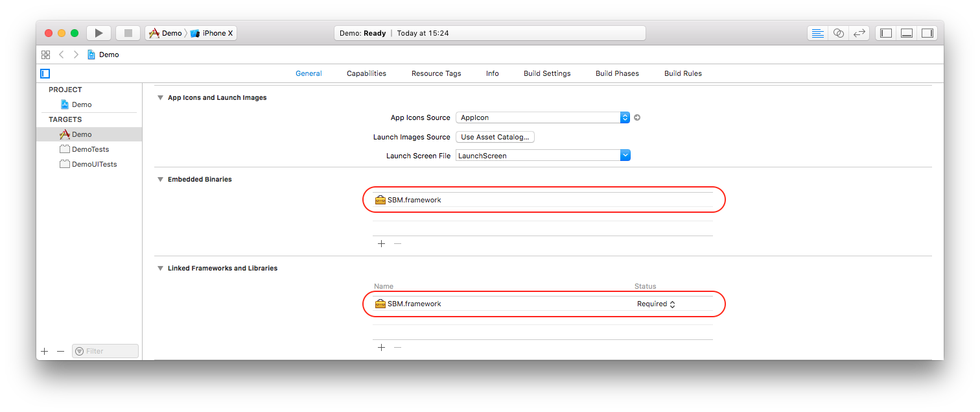Sort by the Name column header
The width and height of the screenshot is (980, 412).
pyautogui.click(x=384, y=286)
